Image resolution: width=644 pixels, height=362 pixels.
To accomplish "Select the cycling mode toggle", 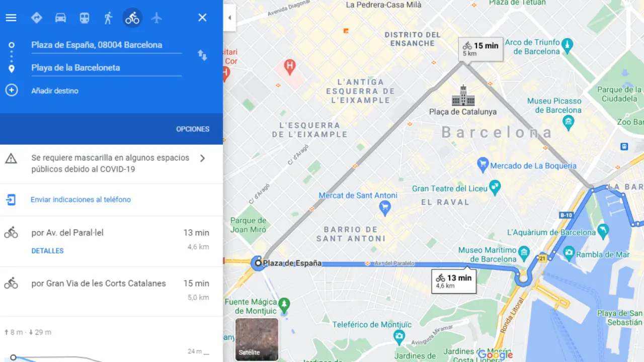I will (x=132, y=18).
